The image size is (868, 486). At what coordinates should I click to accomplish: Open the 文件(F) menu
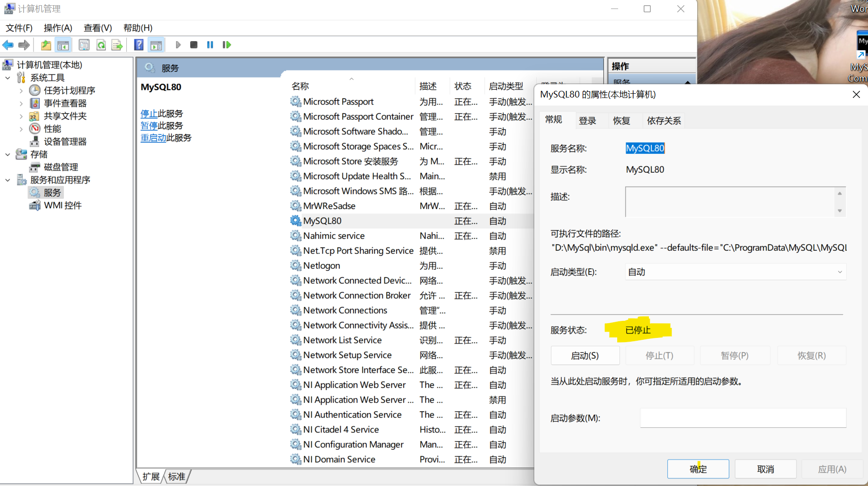click(x=19, y=28)
